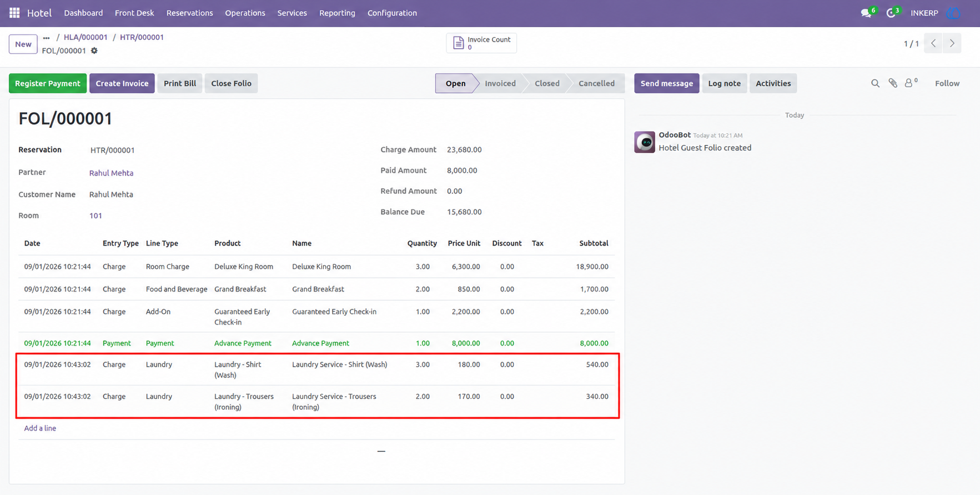
Task: Click the Invoice Count document icon
Action: (x=458, y=43)
